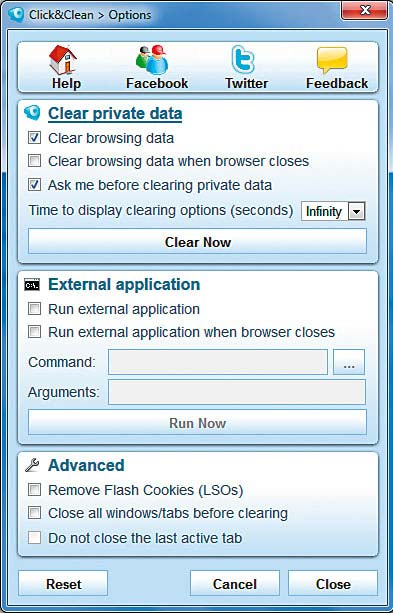The height and width of the screenshot is (613, 393).
Task: Open the Facebook people icon
Action: tap(152, 60)
